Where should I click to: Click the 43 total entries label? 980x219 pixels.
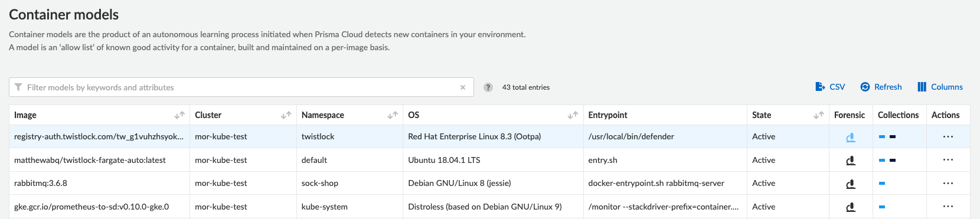coord(526,87)
